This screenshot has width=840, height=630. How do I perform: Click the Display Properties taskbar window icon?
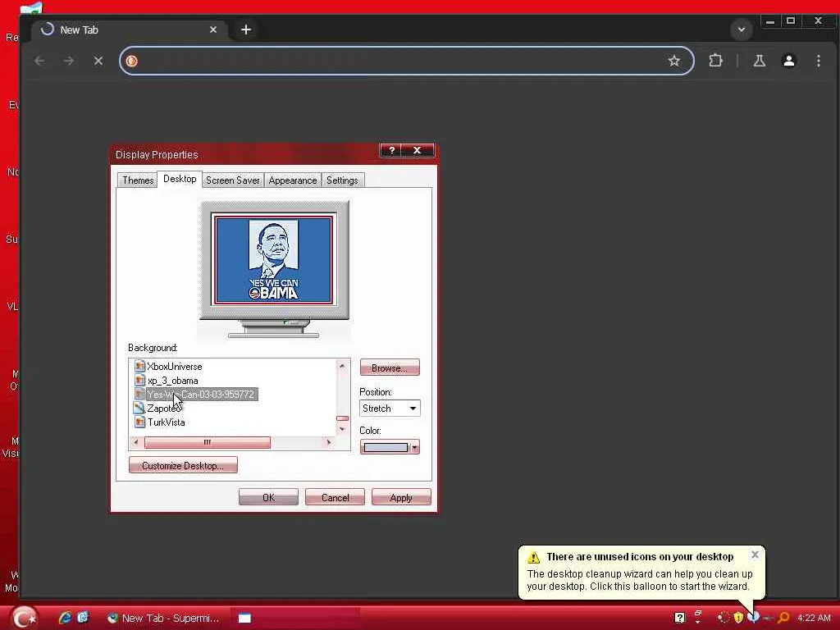tap(244, 619)
